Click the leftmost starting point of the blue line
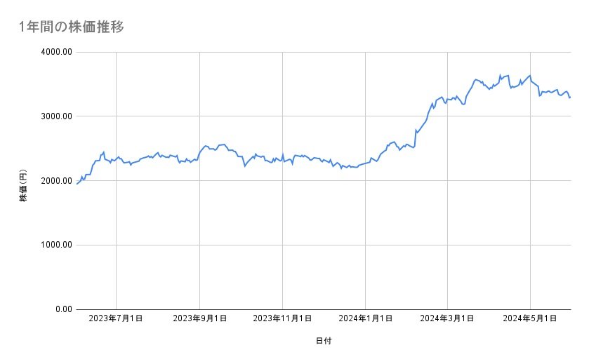Image resolution: width=589 pixels, height=364 pixels. click(x=77, y=184)
